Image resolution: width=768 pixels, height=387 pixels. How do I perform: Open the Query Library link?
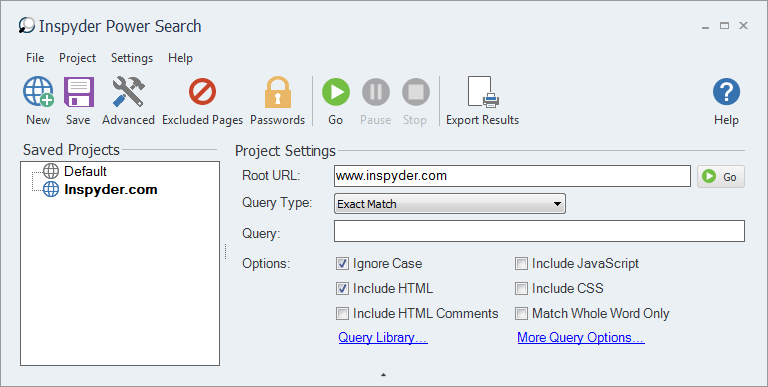pos(383,338)
